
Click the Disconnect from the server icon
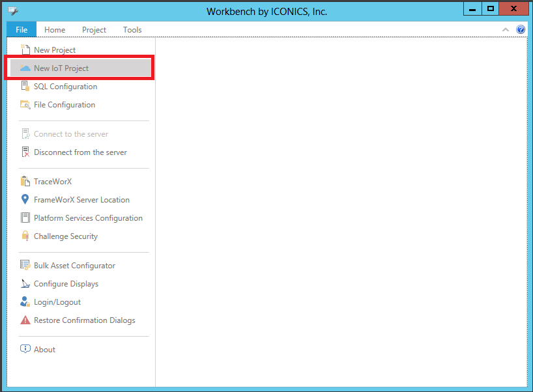[x=25, y=152]
